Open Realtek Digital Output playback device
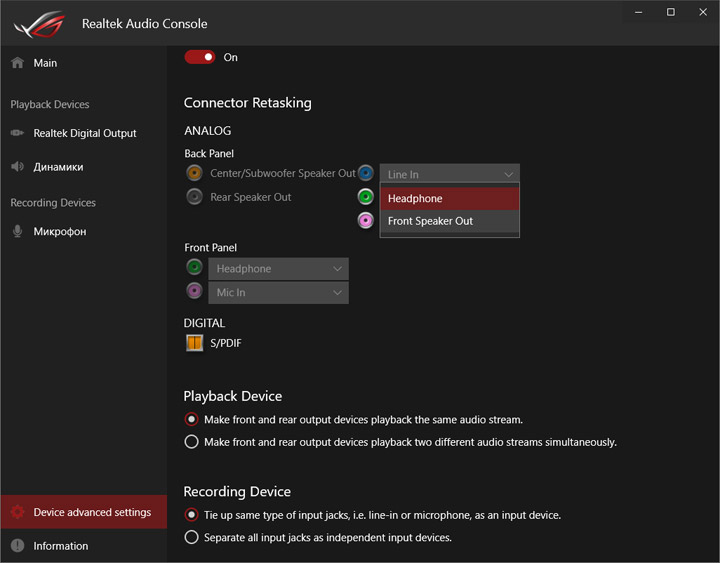 [x=84, y=133]
